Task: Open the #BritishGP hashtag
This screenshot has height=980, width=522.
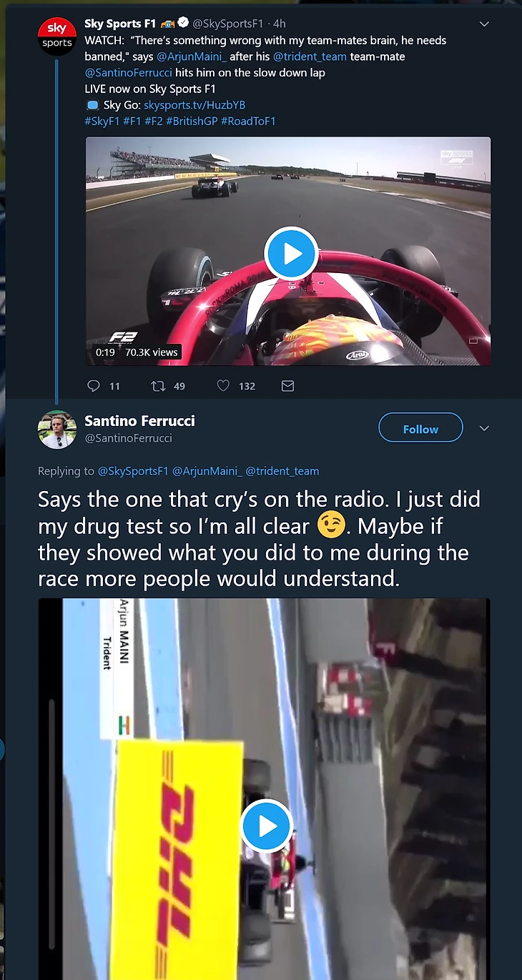Action: (x=191, y=122)
